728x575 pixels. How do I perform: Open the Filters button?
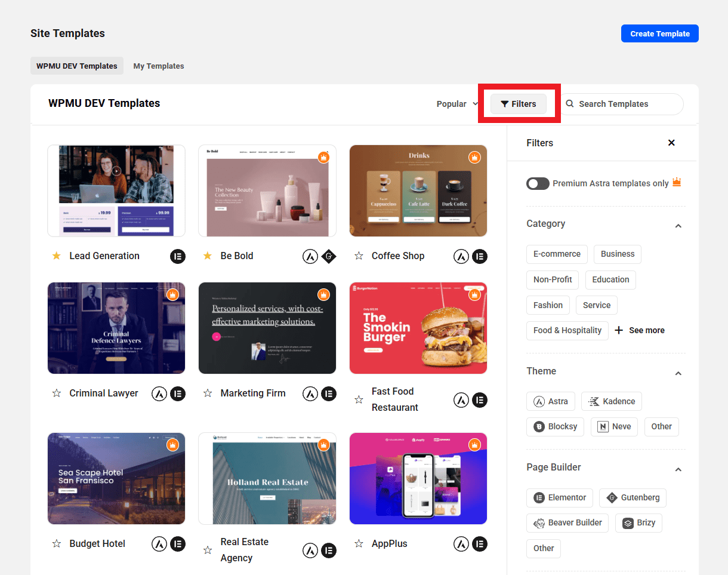coord(519,104)
